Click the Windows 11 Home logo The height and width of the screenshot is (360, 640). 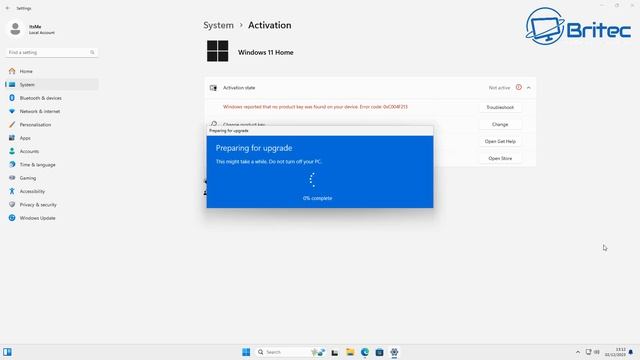218,51
